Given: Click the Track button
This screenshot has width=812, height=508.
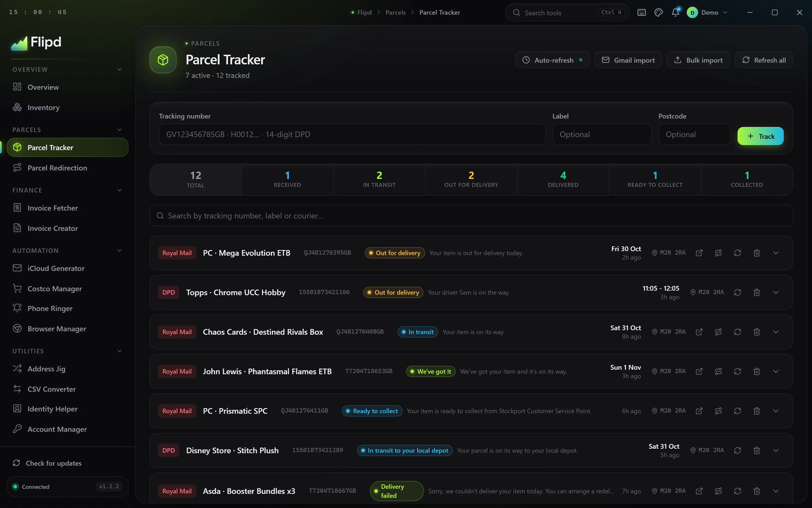Looking at the screenshot, I should (760, 136).
